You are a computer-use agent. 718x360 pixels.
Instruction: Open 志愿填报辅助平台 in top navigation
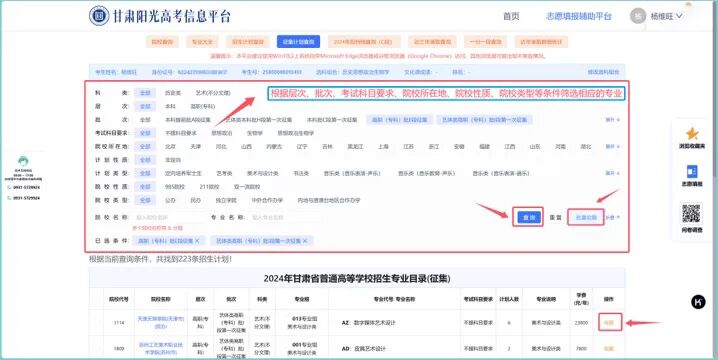(x=579, y=16)
